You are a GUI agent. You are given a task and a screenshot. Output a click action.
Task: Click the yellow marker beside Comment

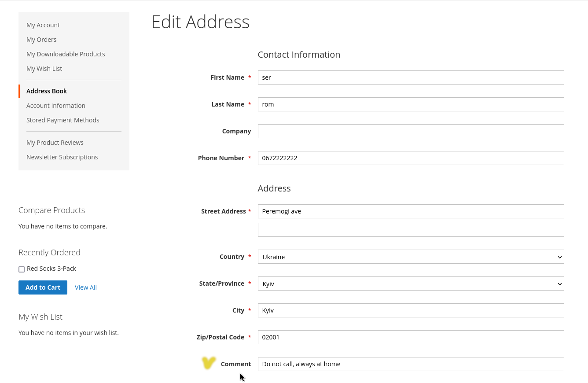pos(209,363)
